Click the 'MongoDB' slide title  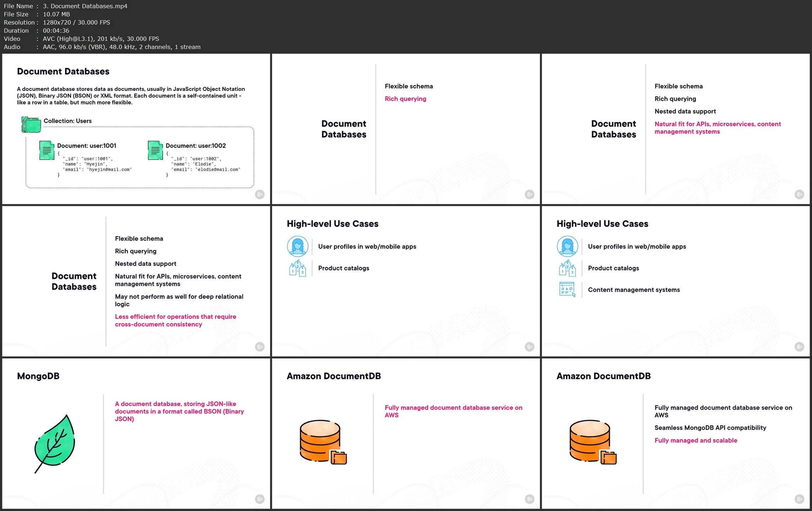point(38,376)
